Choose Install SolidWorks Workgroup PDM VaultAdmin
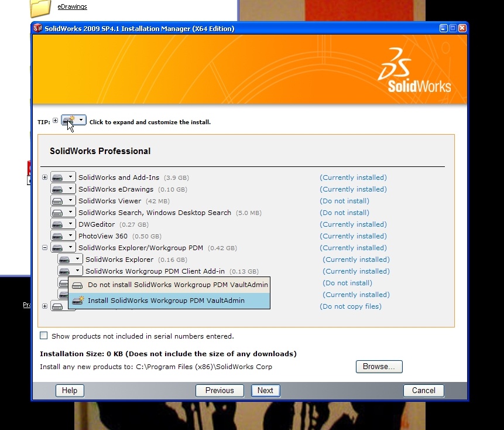 [x=169, y=301]
